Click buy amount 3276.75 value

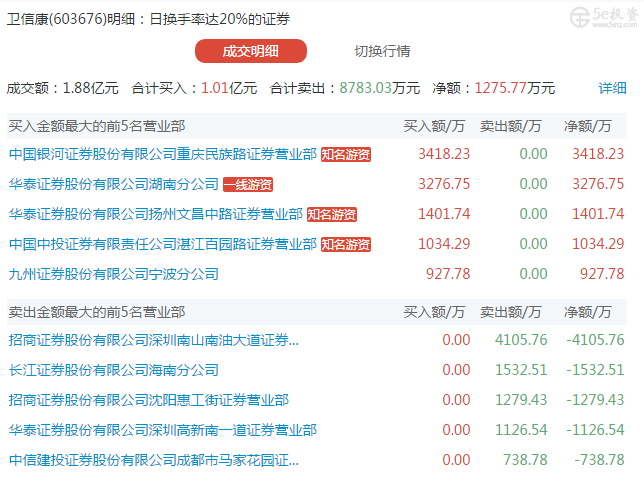pos(444,184)
